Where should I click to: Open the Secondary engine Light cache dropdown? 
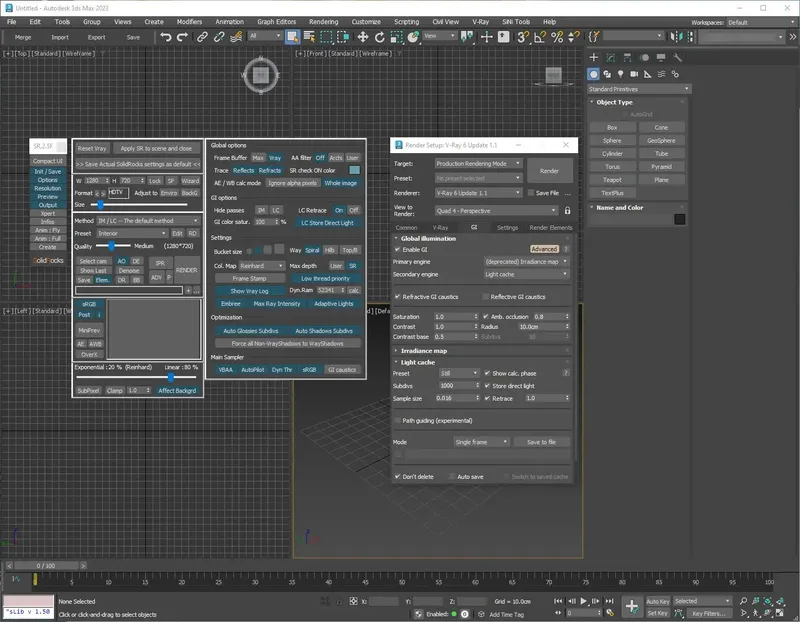[526, 274]
